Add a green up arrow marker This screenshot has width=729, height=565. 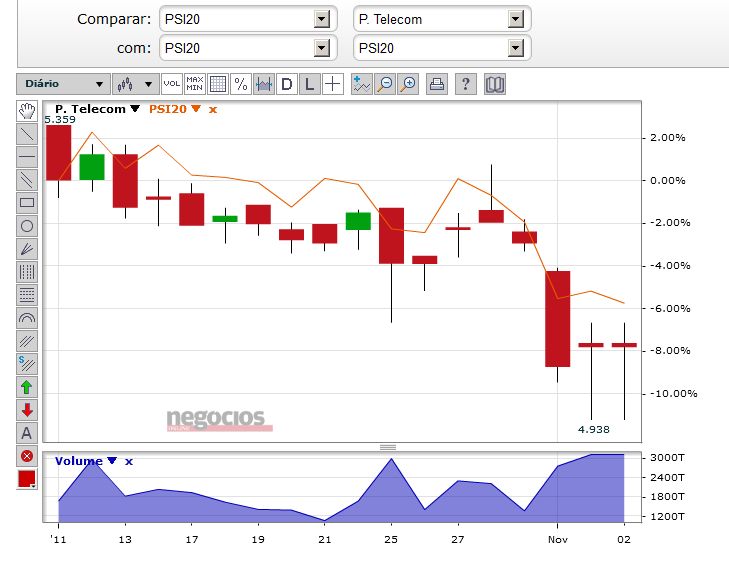click(x=27, y=387)
